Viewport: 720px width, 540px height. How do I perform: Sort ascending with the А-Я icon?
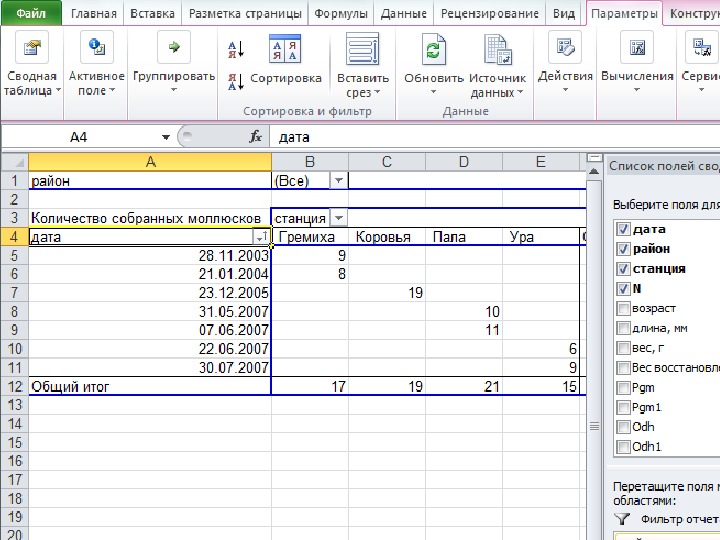coord(237,49)
